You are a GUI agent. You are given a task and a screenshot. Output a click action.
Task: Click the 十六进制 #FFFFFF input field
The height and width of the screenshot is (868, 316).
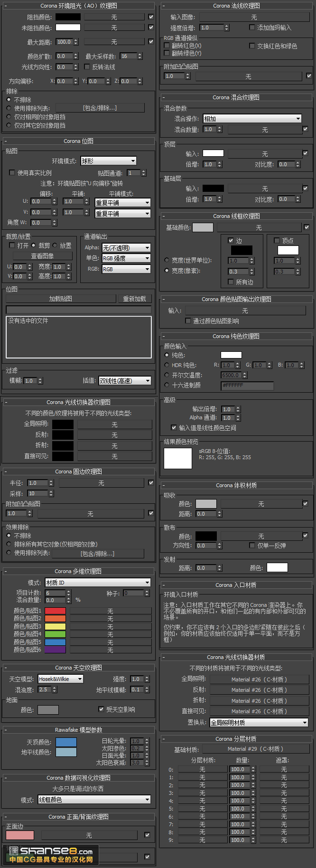[247, 386]
